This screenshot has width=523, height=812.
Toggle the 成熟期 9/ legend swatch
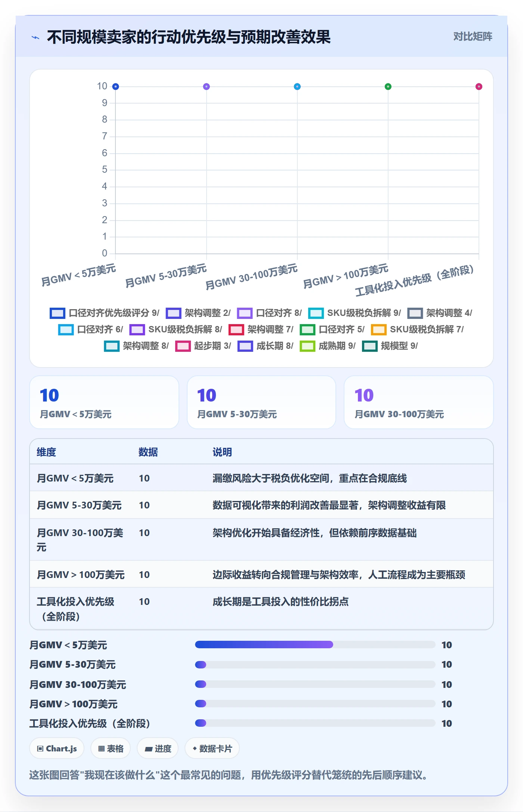308,346
